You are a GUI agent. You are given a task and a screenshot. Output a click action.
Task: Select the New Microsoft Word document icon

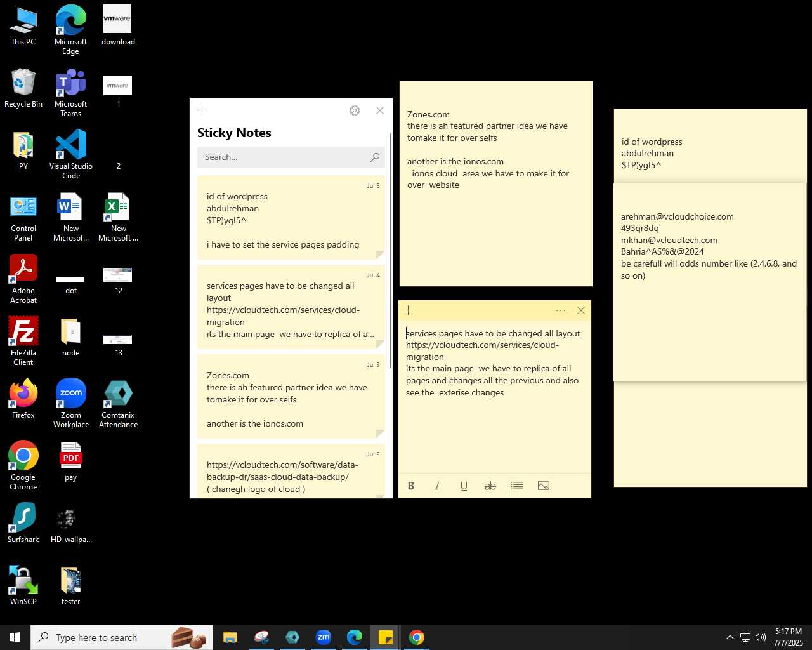(x=71, y=216)
